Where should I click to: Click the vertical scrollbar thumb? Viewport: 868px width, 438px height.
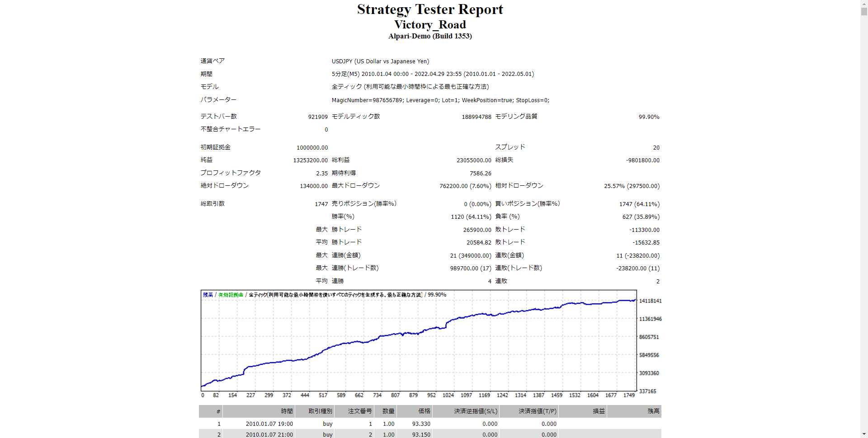click(x=864, y=11)
